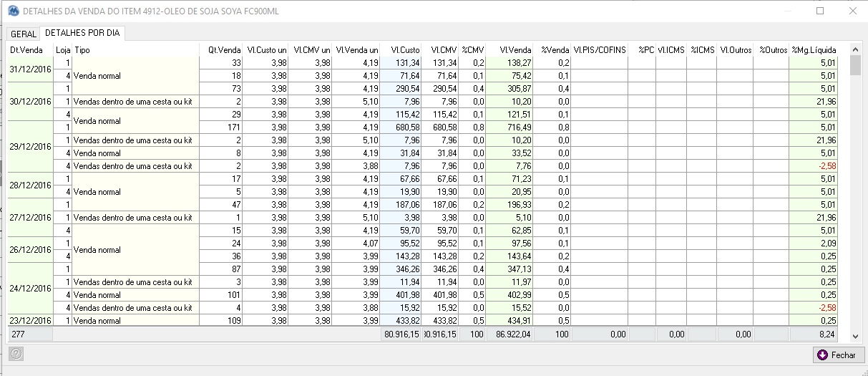The height and width of the screenshot is (376, 868).
Task: Click the Vl.Custo value 680,58
Action: 401,127
